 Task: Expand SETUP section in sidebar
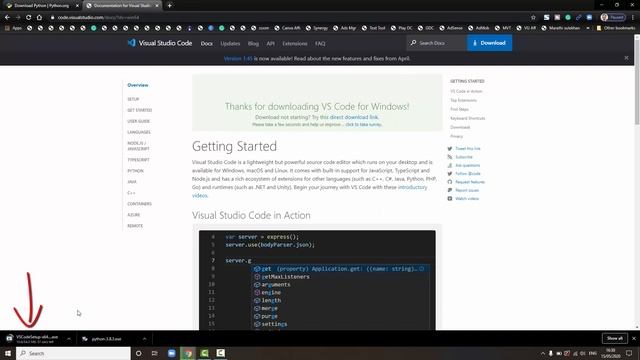(133, 99)
